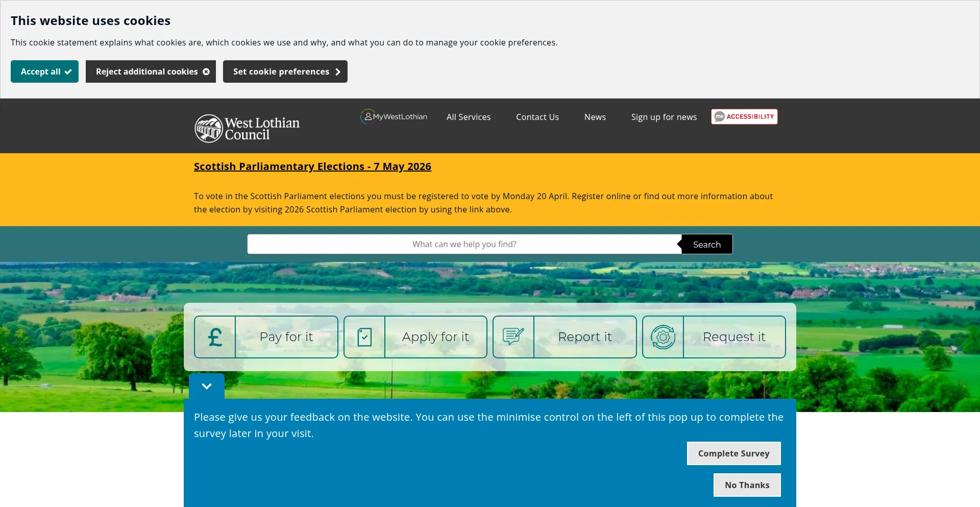This screenshot has height=507, width=980.
Task: Go to Contact Us
Action: pos(537,117)
